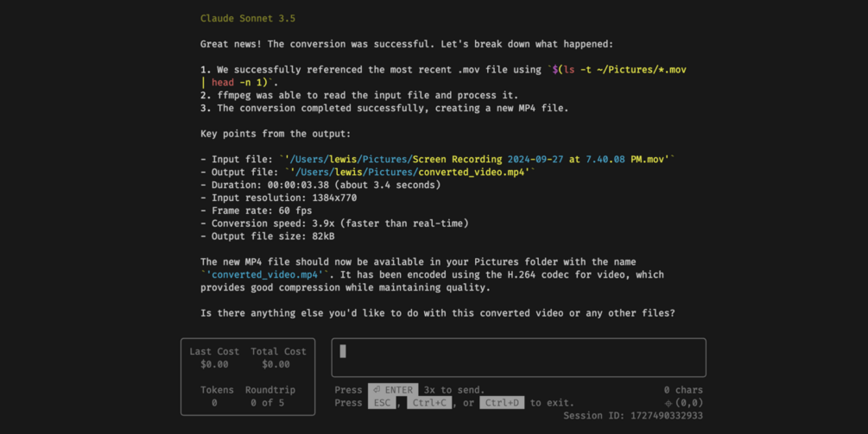The width and height of the screenshot is (868, 434).
Task: Click the Tokens count
Action: [214, 403]
